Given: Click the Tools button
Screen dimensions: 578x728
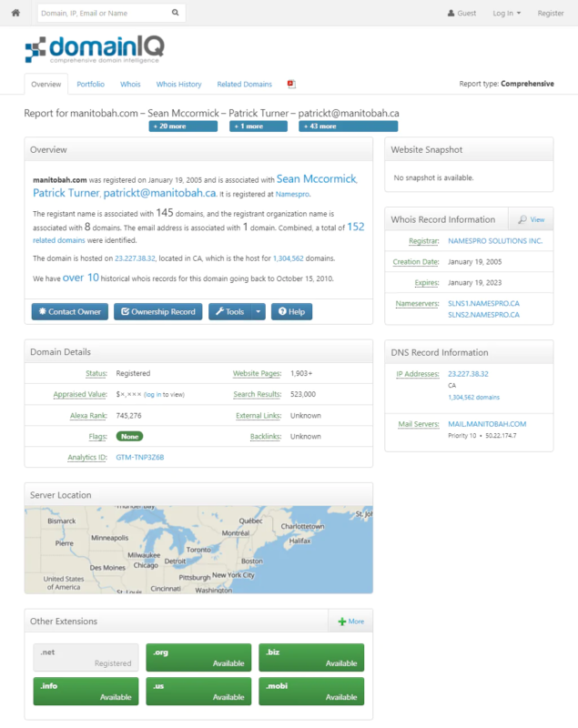Looking at the screenshot, I should pyautogui.click(x=229, y=311).
